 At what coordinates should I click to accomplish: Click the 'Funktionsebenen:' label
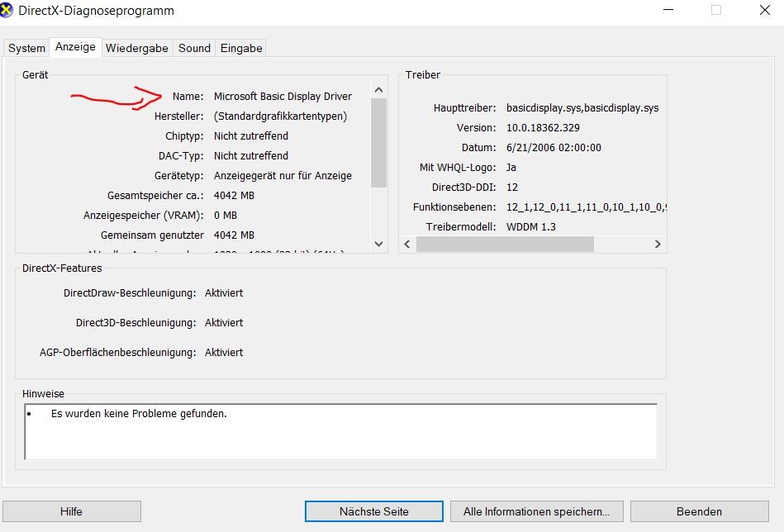point(454,207)
